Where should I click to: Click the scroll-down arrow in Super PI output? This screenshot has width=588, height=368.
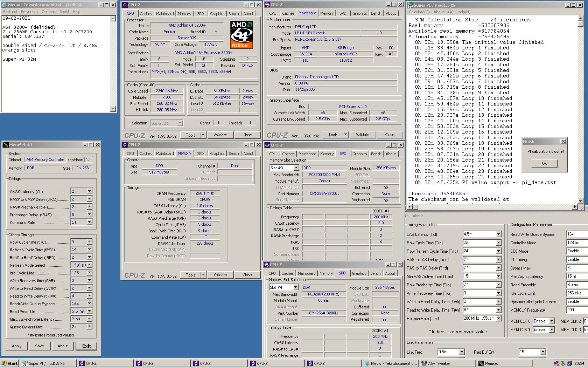point(581,201)
